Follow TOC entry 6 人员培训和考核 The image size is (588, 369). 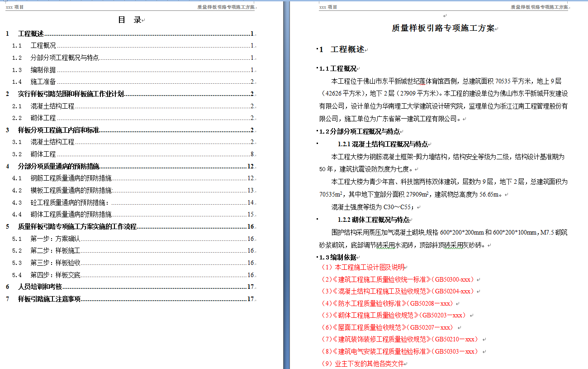tap(40, 287)
